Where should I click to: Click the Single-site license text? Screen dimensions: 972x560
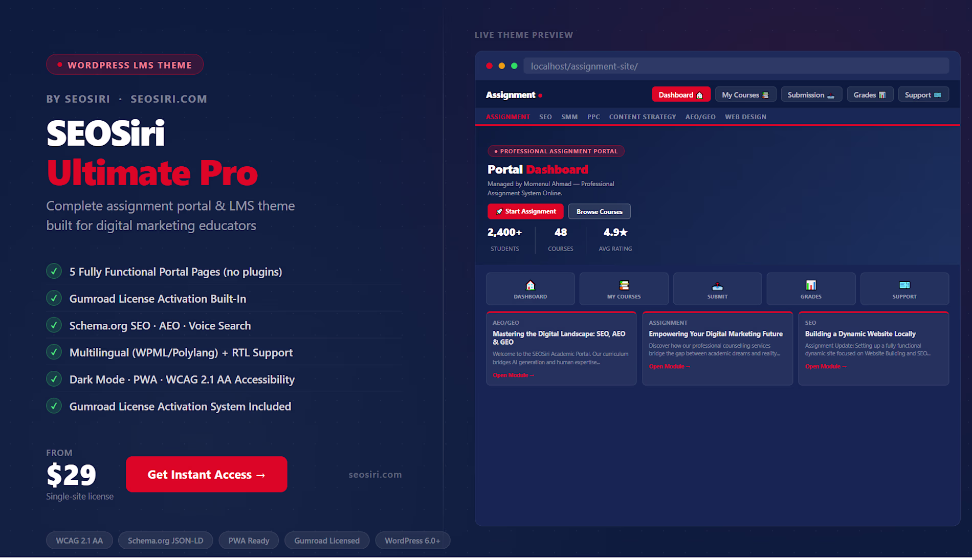(x=80, y=497)
